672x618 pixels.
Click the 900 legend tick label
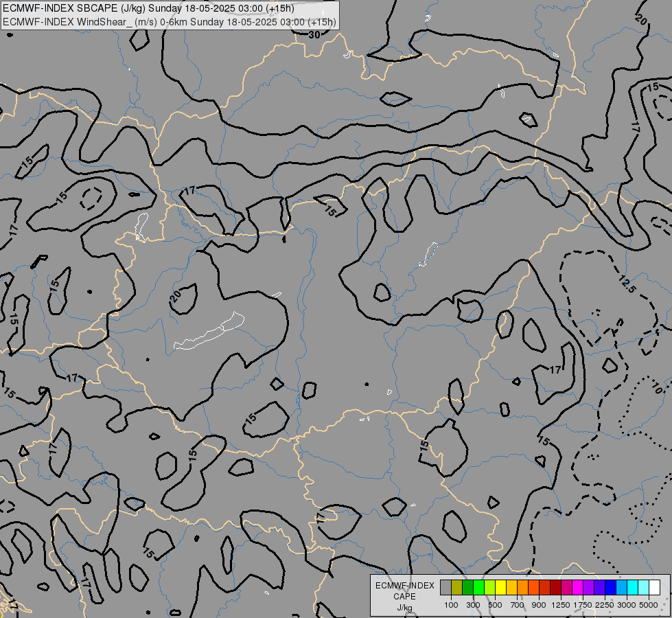539,605
